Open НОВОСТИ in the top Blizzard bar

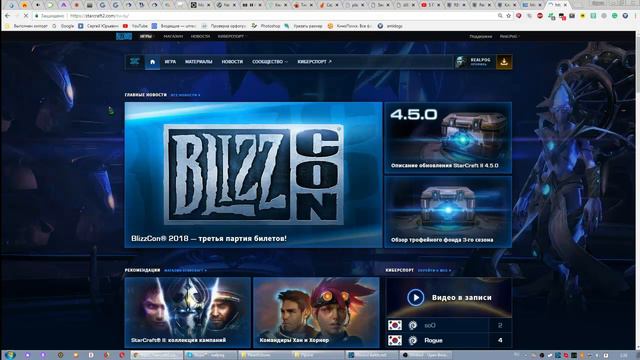click(x=200, y=36)
